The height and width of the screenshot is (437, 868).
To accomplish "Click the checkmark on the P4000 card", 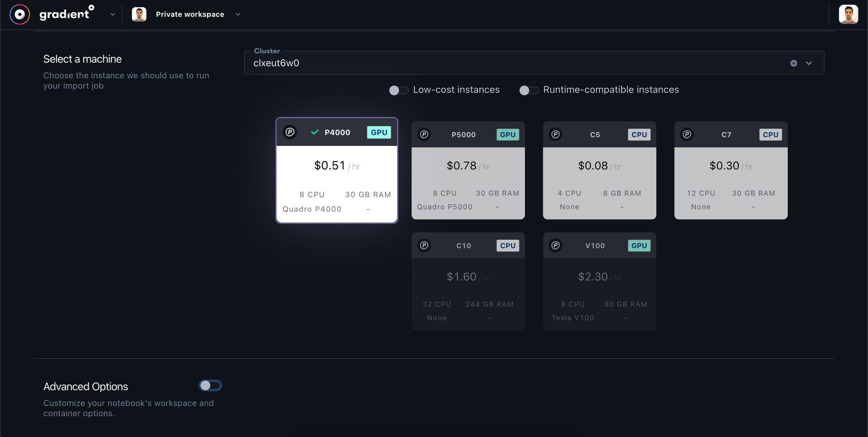I will click(315, 132).
